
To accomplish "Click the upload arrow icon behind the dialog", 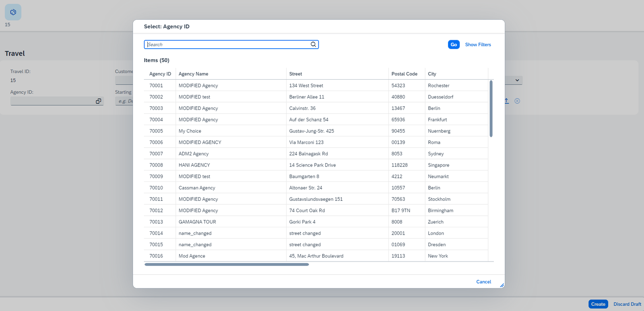I will pos(506,101).
